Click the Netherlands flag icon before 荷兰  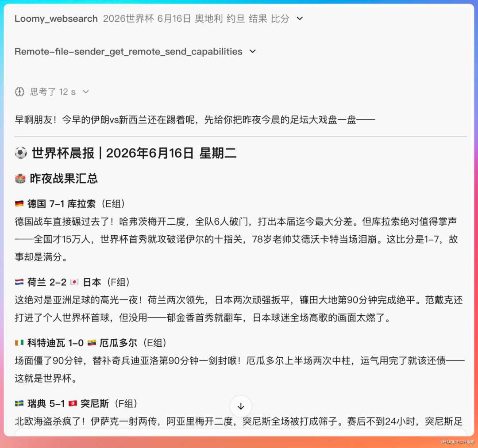tap(19, 282)
